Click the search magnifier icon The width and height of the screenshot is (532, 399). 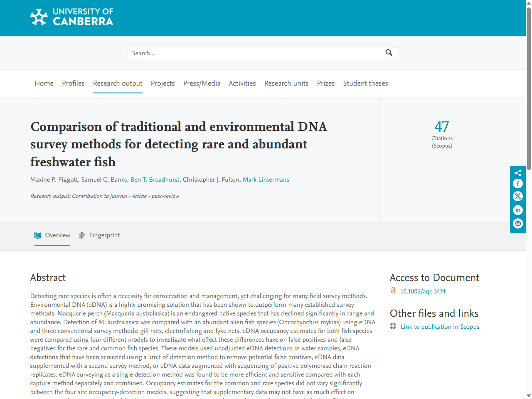(x=389, y=53)
